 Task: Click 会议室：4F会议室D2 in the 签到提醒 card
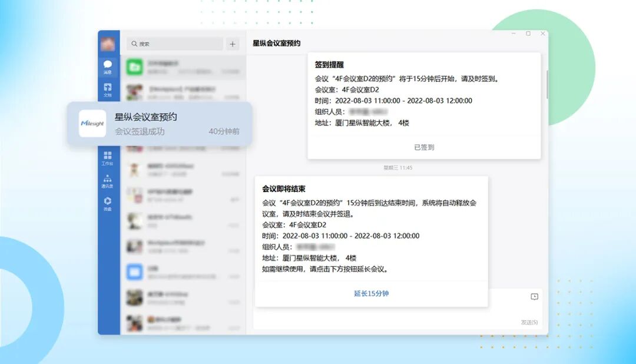click(347, 90)
